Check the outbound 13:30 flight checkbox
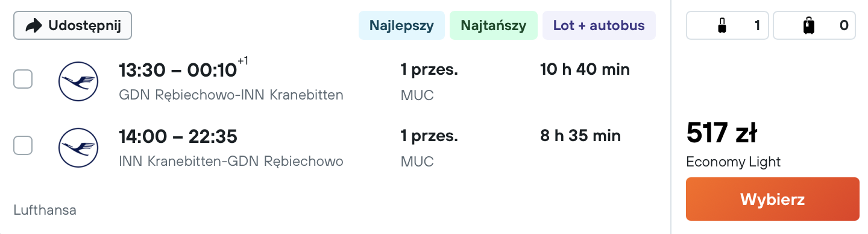 23,79
